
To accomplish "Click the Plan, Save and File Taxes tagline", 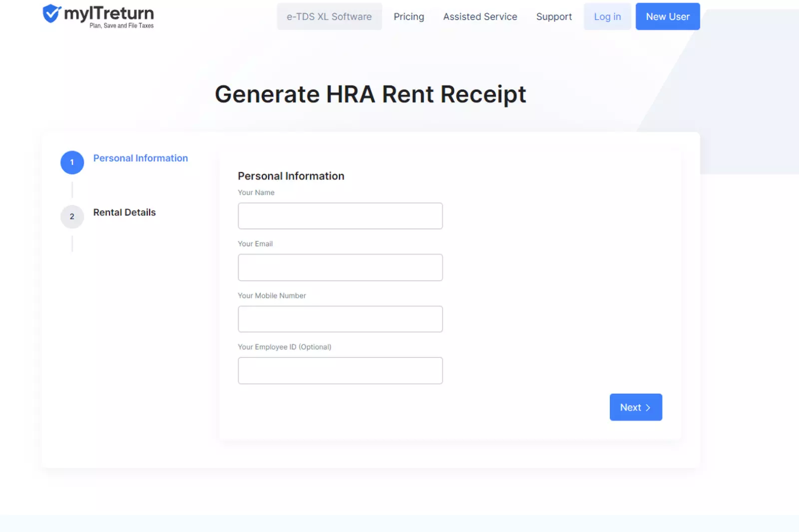I will 121,25.
